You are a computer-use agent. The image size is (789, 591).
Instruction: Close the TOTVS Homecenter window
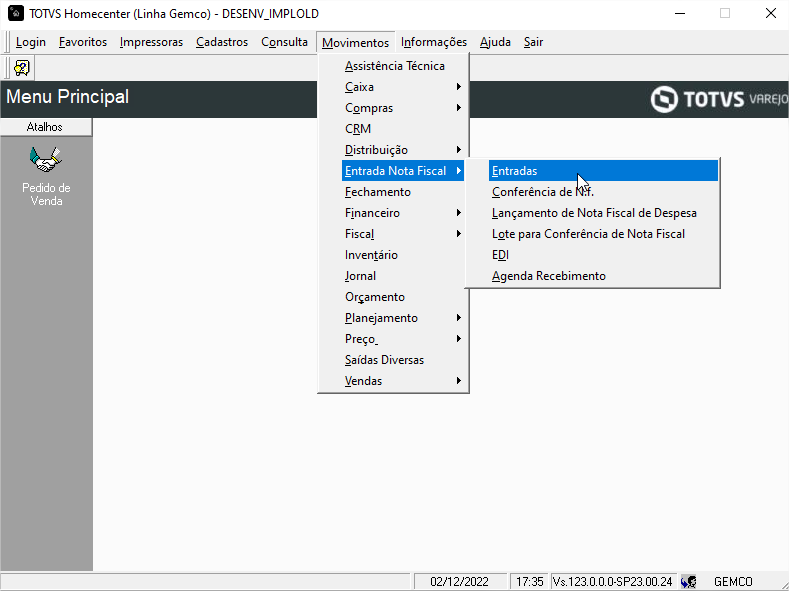coord(770,14)
